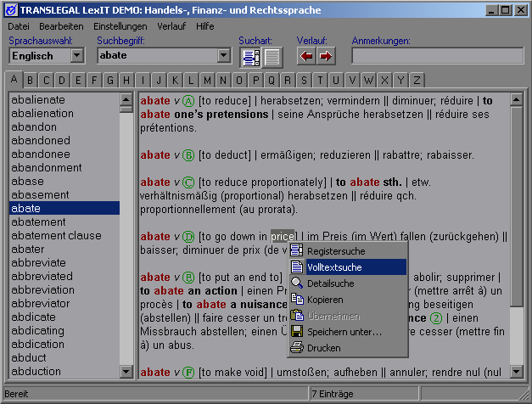Activate the Volltextsuche search mode icon
This screenshot has height=404, width=532.
(x=272, y=57)
